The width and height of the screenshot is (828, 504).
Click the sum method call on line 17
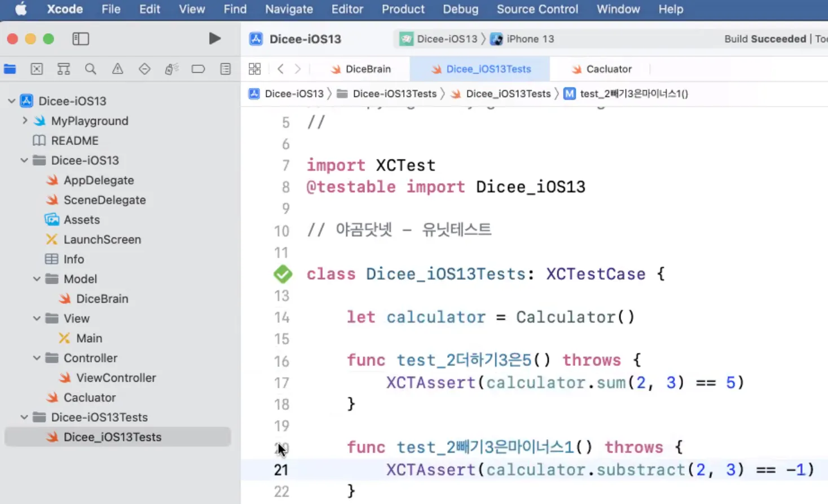coord(611,383)
